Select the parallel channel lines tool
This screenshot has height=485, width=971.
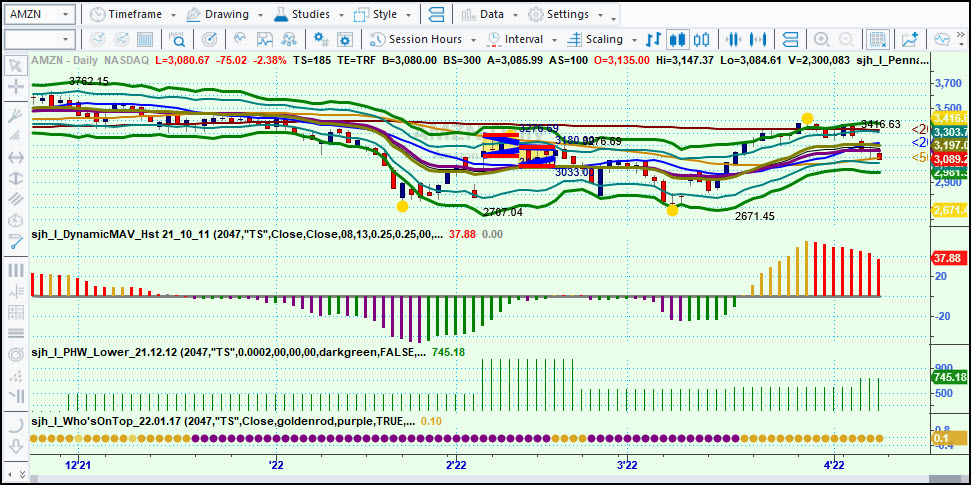[16, 199]
